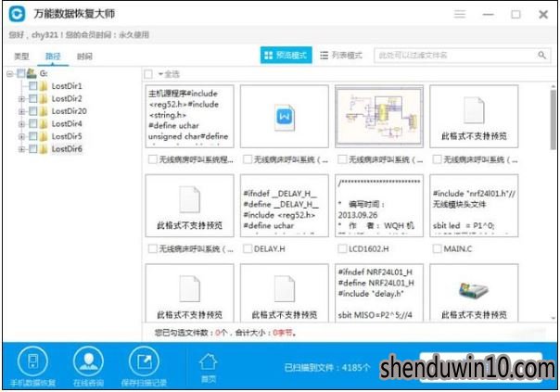Go to home page (首页)
This screenshot has width=560, height=392.
pos(209,368)
